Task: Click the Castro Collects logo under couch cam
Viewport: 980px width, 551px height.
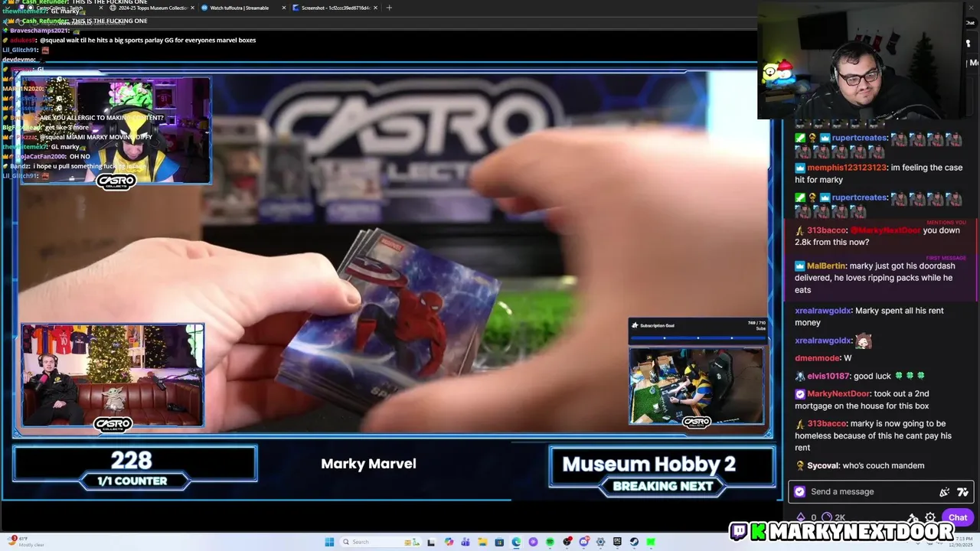Action: pos(113,423)
